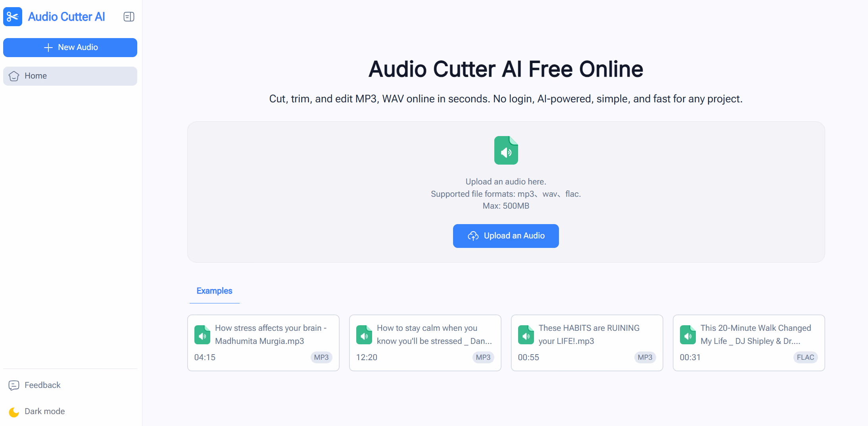868x426 pixels.
Task: Open the 'How to stay calm' example
Action: coord(425,343)
